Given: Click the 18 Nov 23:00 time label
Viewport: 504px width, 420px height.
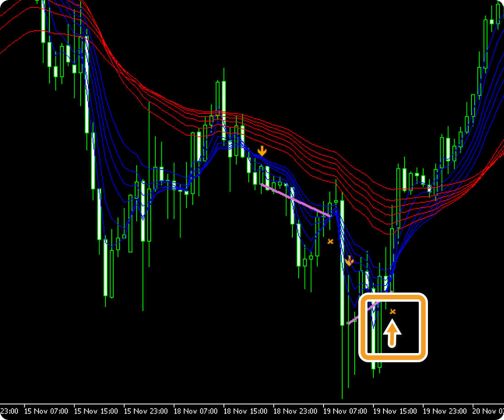Looking at the screenshot, I should click(296, 411).
